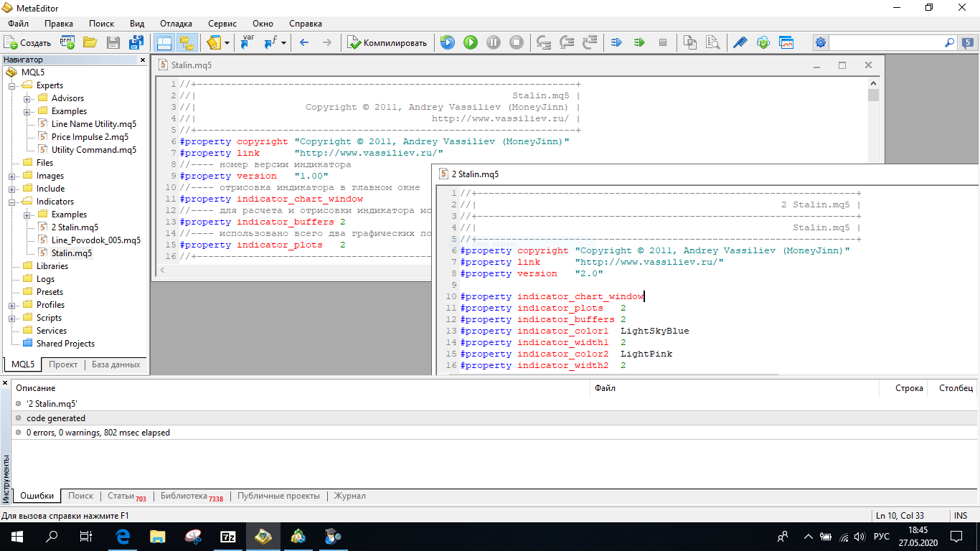Click the search-in-files icon
Viewport: 980px width, 551px height.
point(712,42)
